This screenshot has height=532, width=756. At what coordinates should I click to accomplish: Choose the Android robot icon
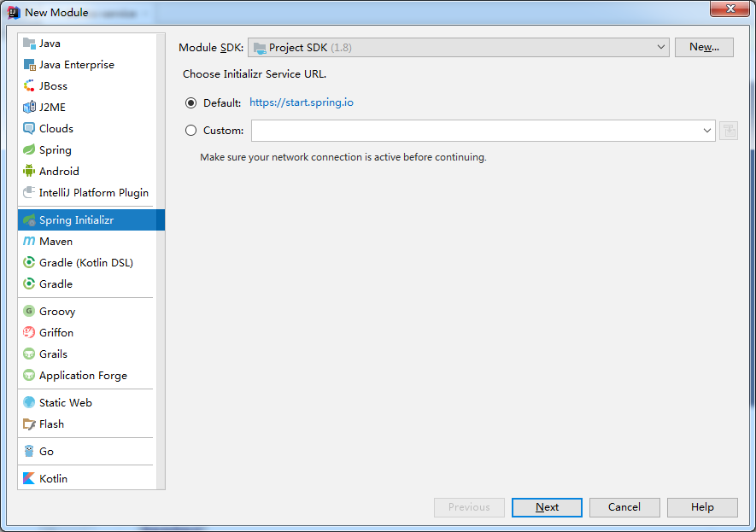click(29, 171)
